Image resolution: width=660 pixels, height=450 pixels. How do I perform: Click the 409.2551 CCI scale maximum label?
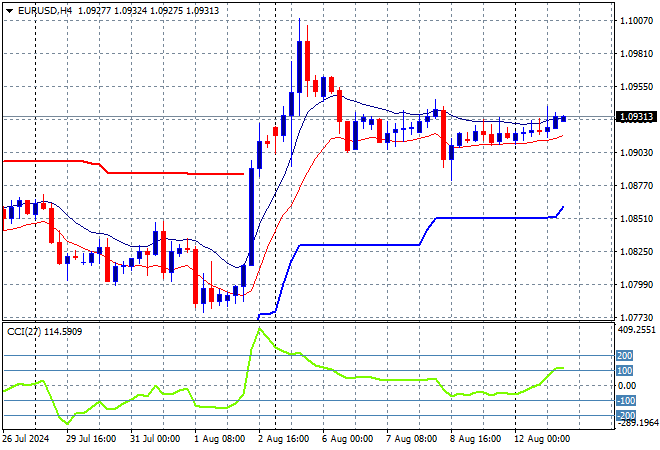637,330
